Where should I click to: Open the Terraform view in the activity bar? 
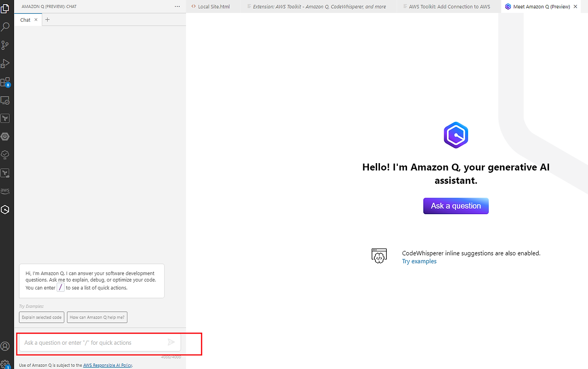pos(6,119)
